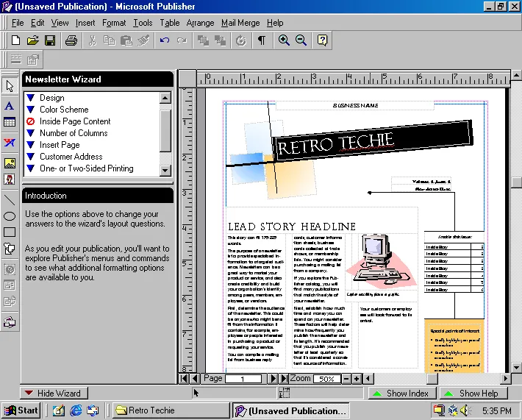This screenshot has height=420, width=522.
Task: Select the Picture Frame tool
Action: pyautogui.click(x=10, y=163)
